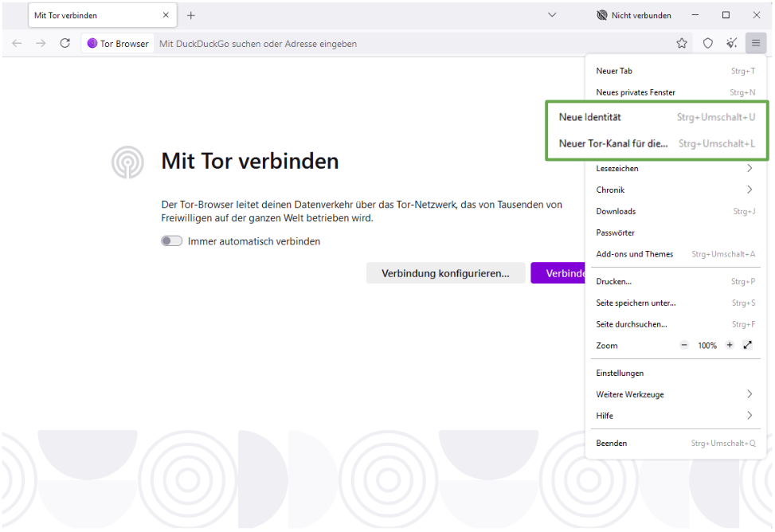Image resolution: width=775 pixels, height=532 pixels.
Task: Decrease zoom with the minus control
Action: (x=683, y=345)
